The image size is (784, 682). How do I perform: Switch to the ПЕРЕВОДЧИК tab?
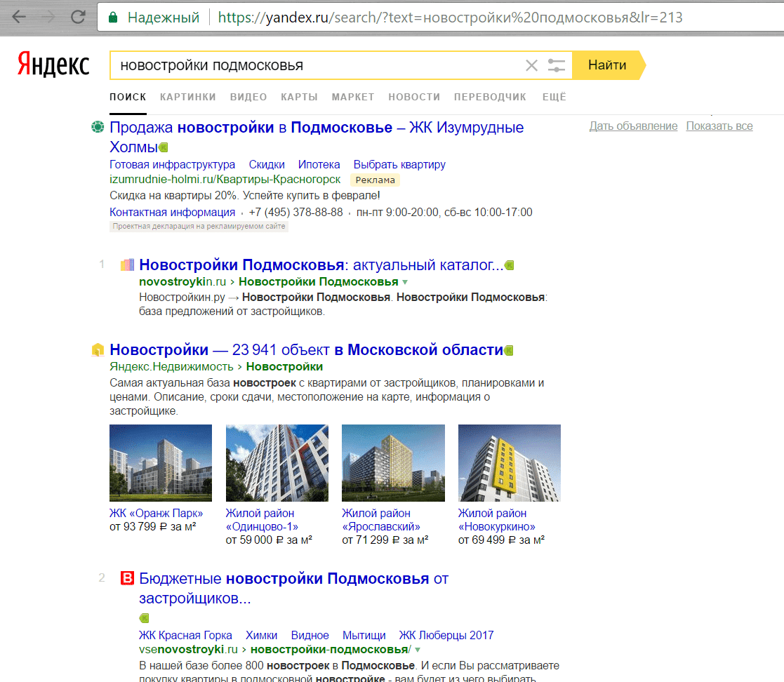click(x=490, y=97)
